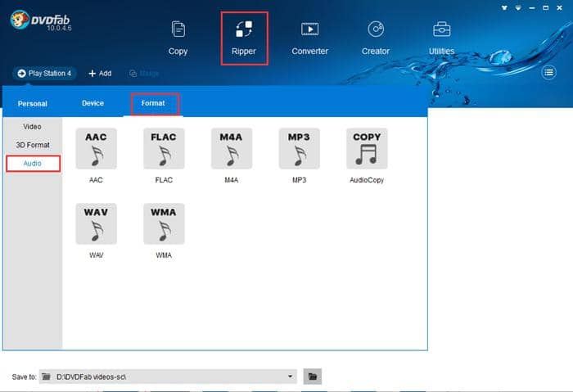Select Video in the format sidebar
The image size is (573, 392).
click(32, 127)
